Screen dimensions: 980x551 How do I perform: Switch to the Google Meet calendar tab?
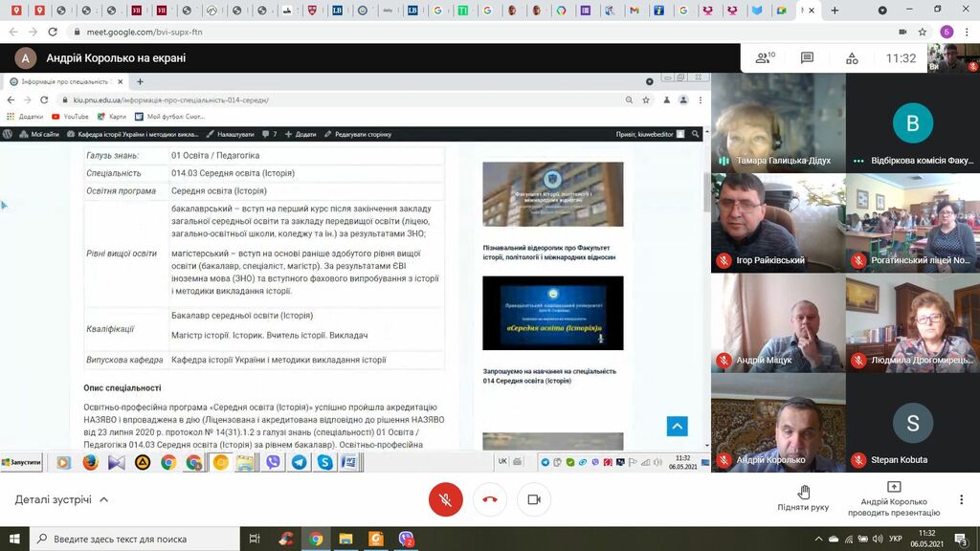781,11
